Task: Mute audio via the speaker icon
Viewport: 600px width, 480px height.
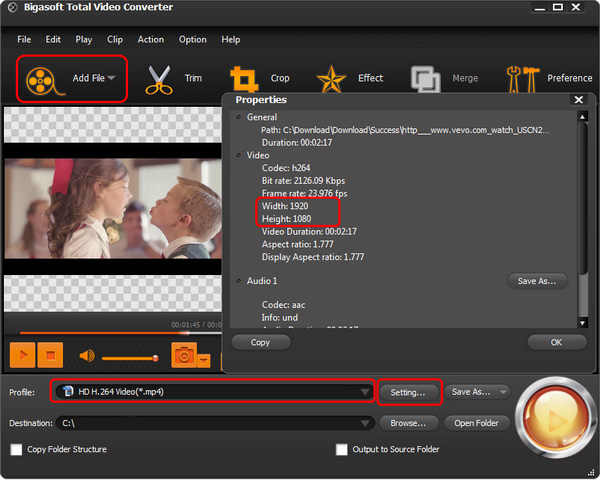Action: [x=87, y=356]
